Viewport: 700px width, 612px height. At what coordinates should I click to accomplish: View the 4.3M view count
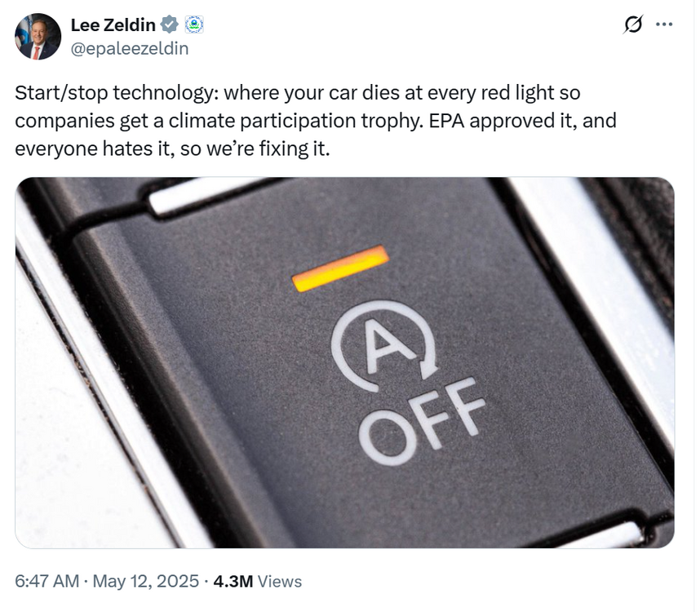click(x=233, y=582)
